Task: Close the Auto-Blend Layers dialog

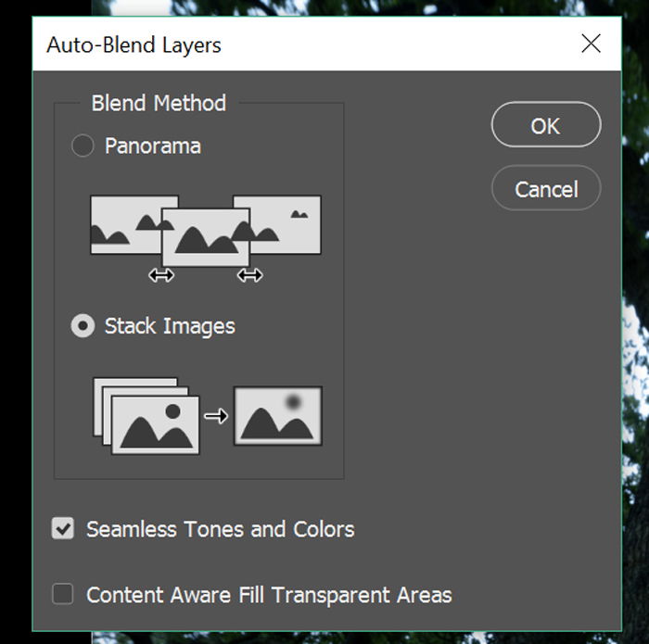Action: [591, 44]
